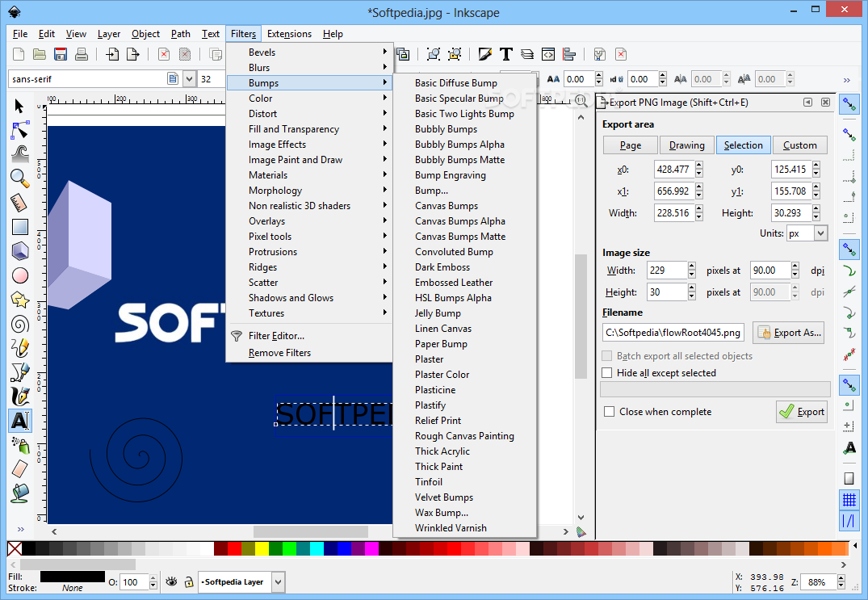This screenshot has height=600, width=868.
Task: Select the Zoom magnifier tool
Action: [19, 178]
